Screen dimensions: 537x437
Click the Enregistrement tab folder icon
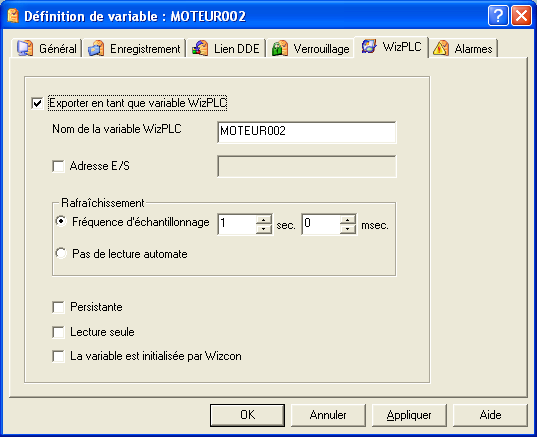(96, 48)
